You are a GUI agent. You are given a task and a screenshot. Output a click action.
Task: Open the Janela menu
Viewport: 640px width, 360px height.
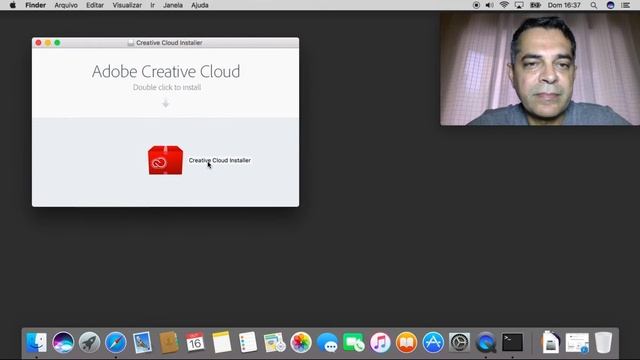click(173, 5)
